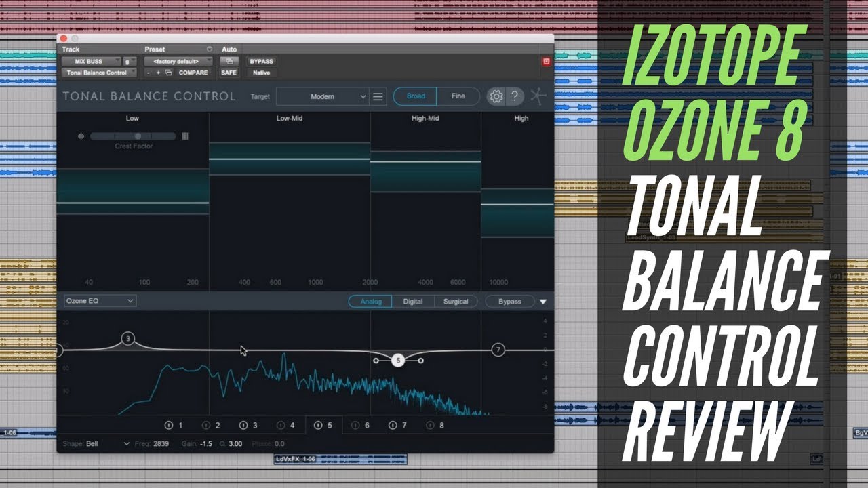Adjust the Crest Factor slider
This screenshot has width=868, height=488.
click(133, 136)
